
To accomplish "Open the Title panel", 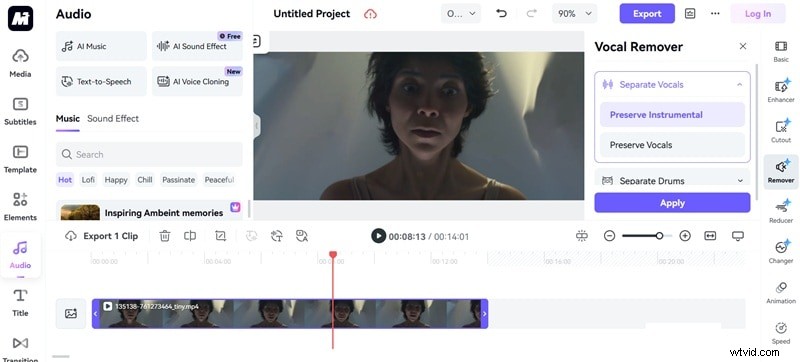I will 20,302.
